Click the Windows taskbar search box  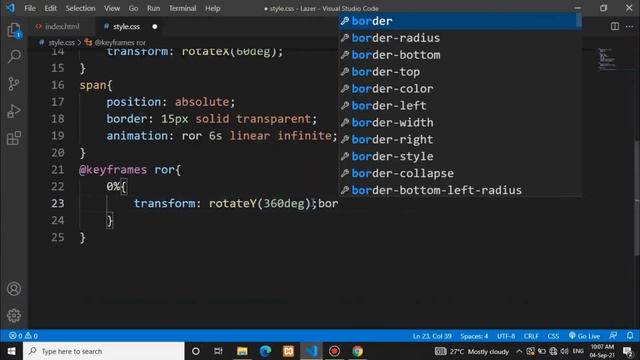104,351
